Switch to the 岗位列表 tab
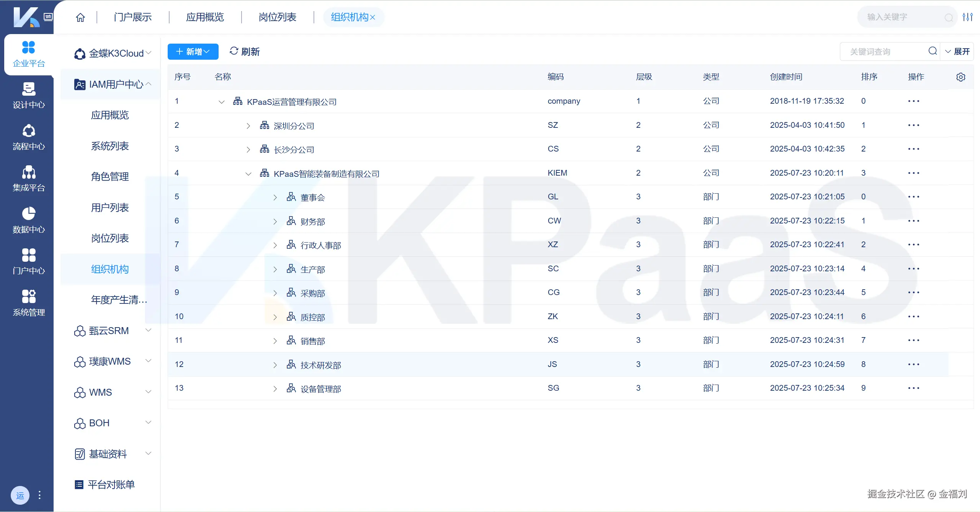The height and width of the screenshot is (512, 980). [x=277, y=17]
